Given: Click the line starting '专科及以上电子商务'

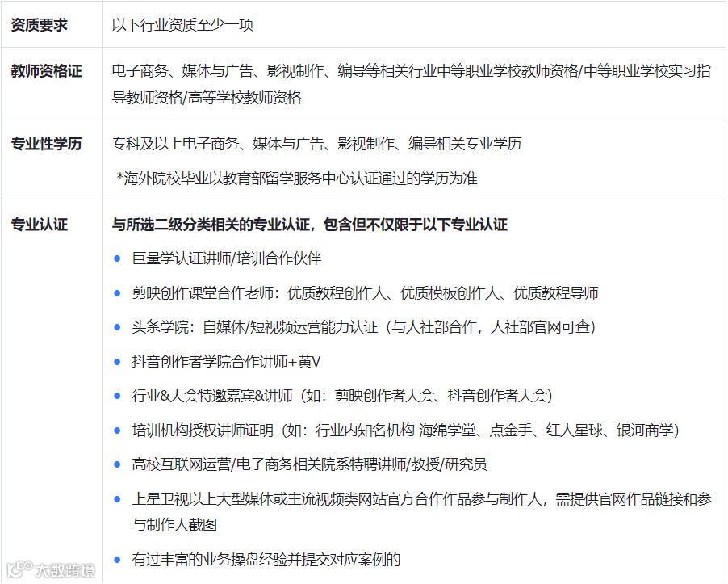Looking at the screenshot, I should pyautogui.click(x=316, y=144).
